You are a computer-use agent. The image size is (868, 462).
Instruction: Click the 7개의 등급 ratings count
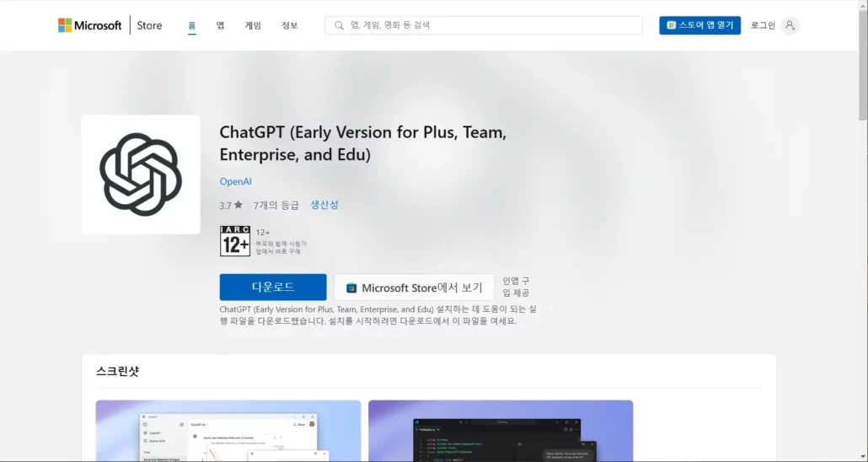(276, 206)
